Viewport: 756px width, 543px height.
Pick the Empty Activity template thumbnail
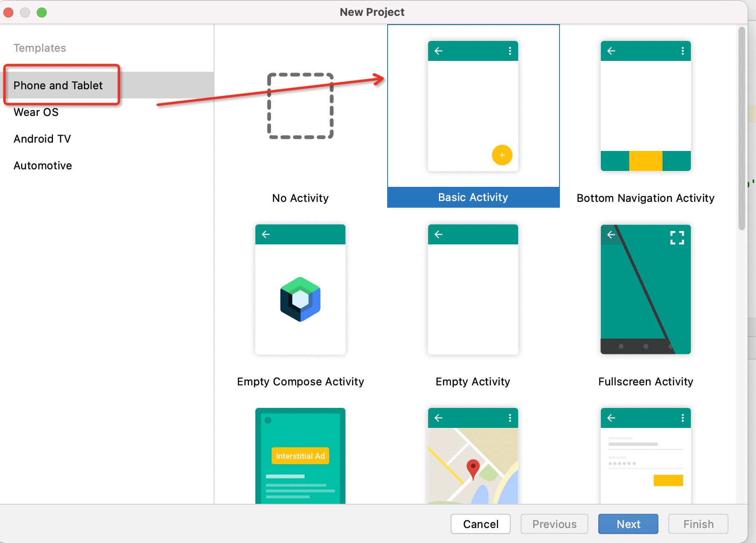pyautogui.click(x=473, y=289)
